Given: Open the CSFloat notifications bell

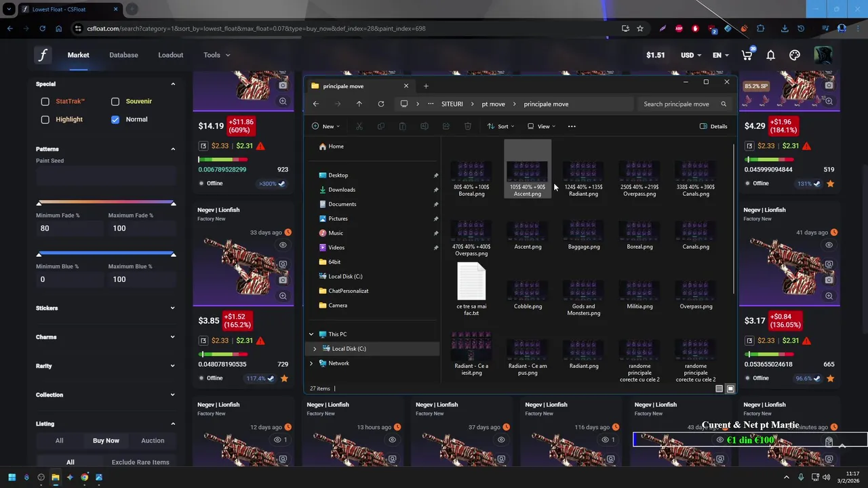Looking at the screenshot, I should coord(770,55).
